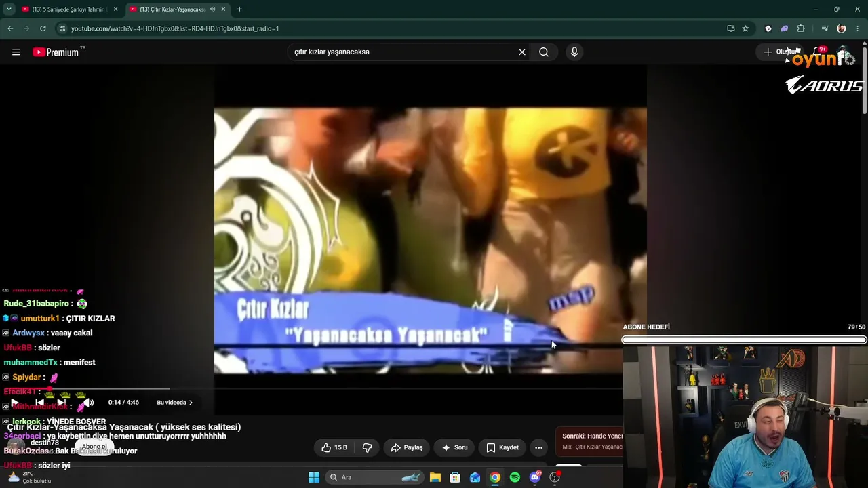Open OBS Studio from the taskbar
Image resolution: width=868 pixels, height=488 pixels.
(x=555, y=477)
